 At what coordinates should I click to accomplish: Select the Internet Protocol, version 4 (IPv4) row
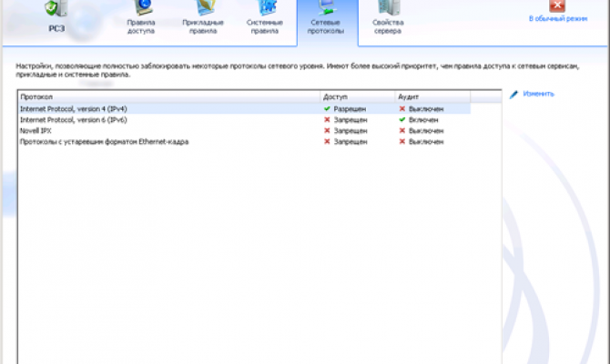244,109
